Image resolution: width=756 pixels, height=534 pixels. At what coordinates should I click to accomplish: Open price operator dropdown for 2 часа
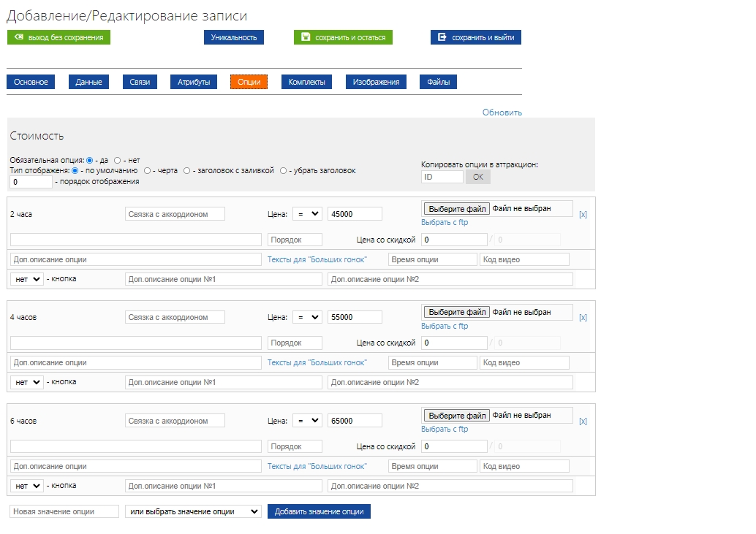[x=306, y=213]
